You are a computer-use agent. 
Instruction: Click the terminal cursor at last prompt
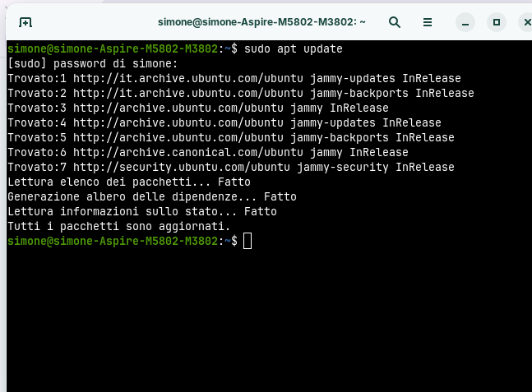point(247,241)
